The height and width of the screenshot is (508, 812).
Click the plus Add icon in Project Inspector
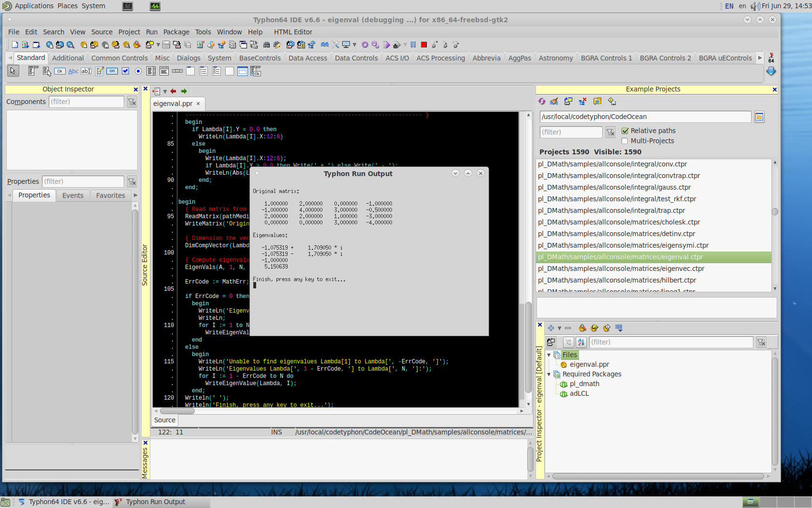(551, 328)
